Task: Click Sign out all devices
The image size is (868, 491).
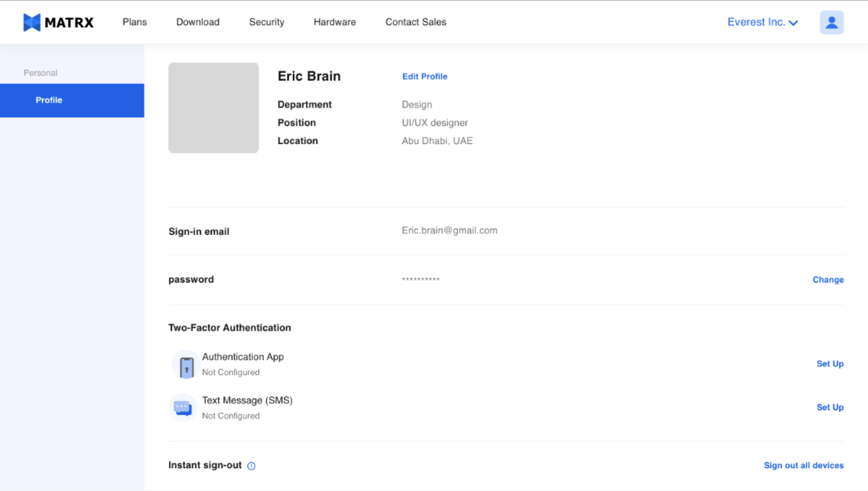Action: (803, 465)
